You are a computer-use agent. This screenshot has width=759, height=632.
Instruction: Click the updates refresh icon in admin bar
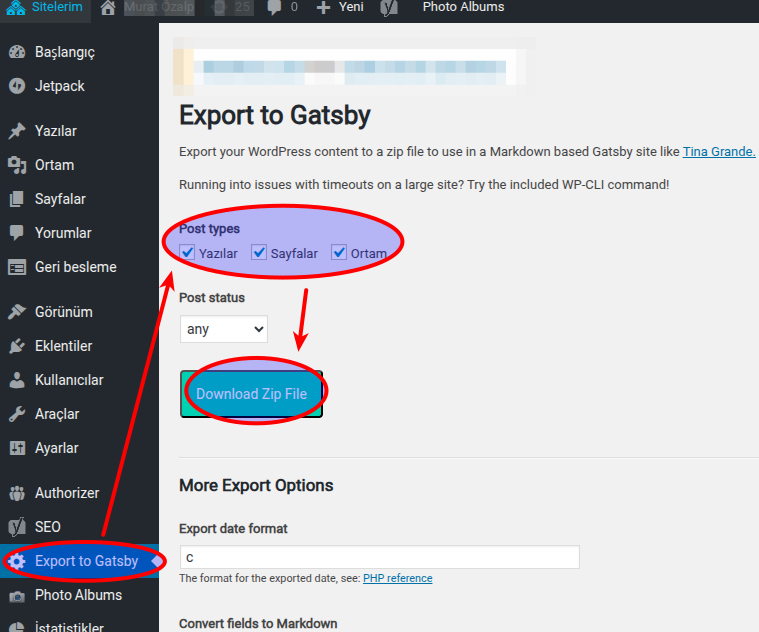pos(220,7)
